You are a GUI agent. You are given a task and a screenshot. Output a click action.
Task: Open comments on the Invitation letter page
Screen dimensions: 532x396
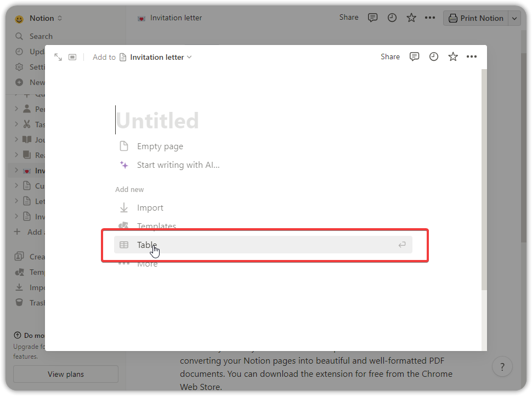tap(373, 18)
